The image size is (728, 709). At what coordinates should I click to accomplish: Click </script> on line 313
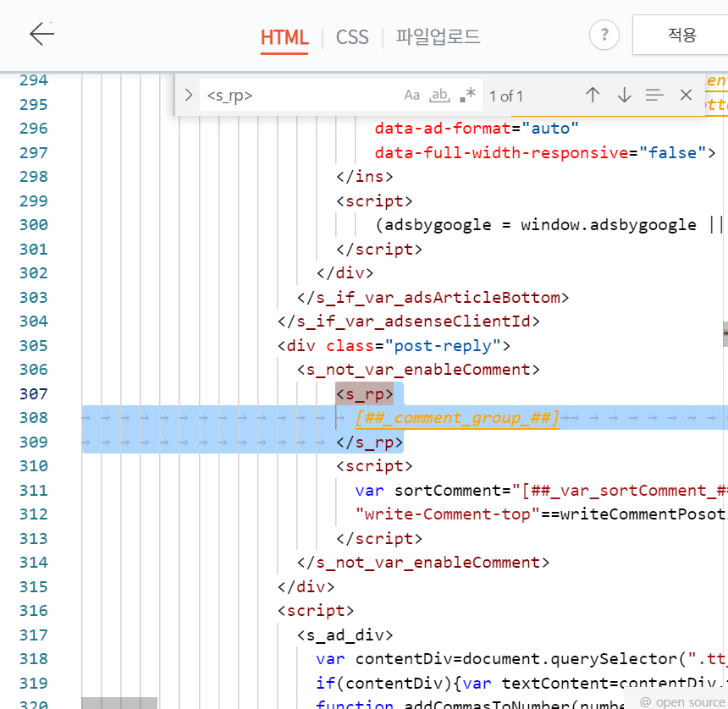pos(379,539)
